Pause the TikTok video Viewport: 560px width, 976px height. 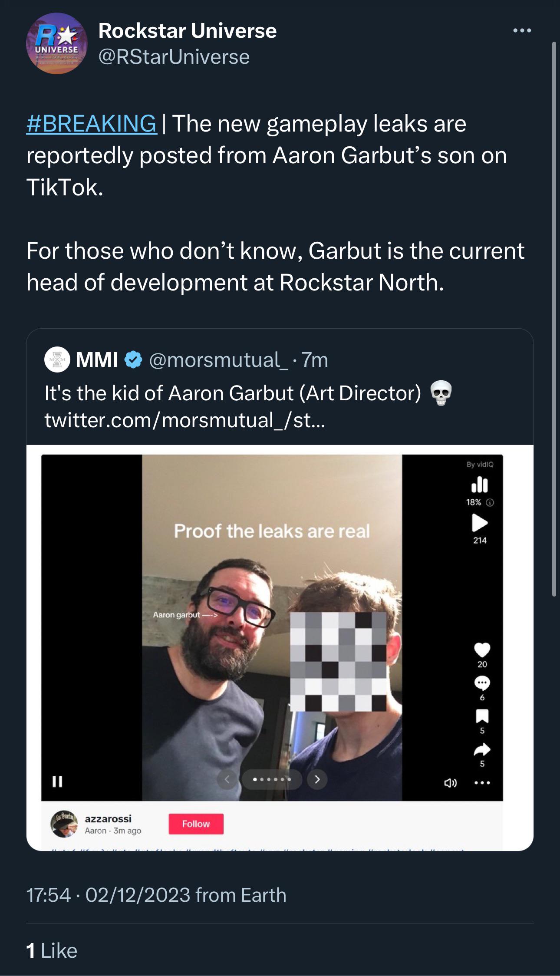coord(57,781)
